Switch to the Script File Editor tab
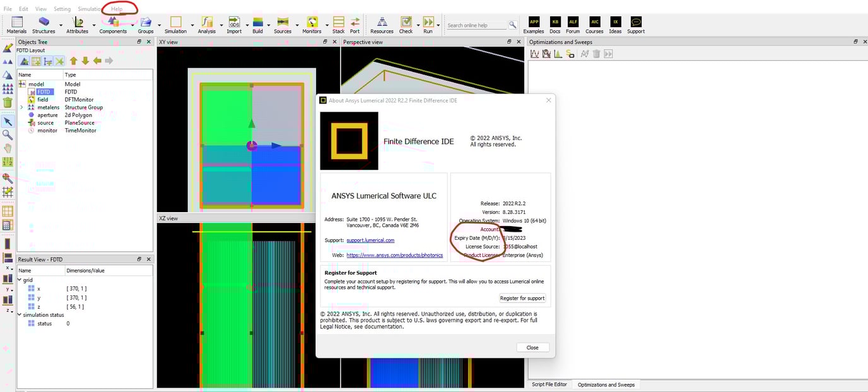Viewport: 868px width, 392px height. tap(549, 384)
